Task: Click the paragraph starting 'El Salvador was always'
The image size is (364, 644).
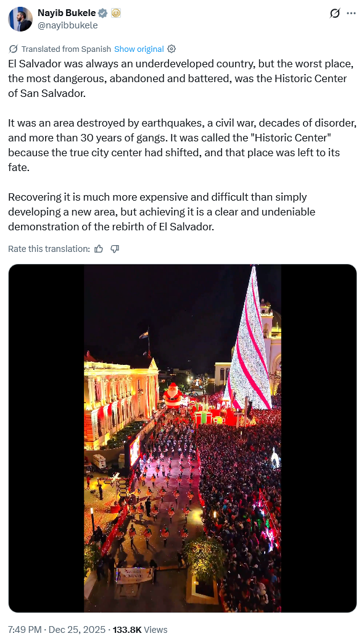Action: coord(181,78)
